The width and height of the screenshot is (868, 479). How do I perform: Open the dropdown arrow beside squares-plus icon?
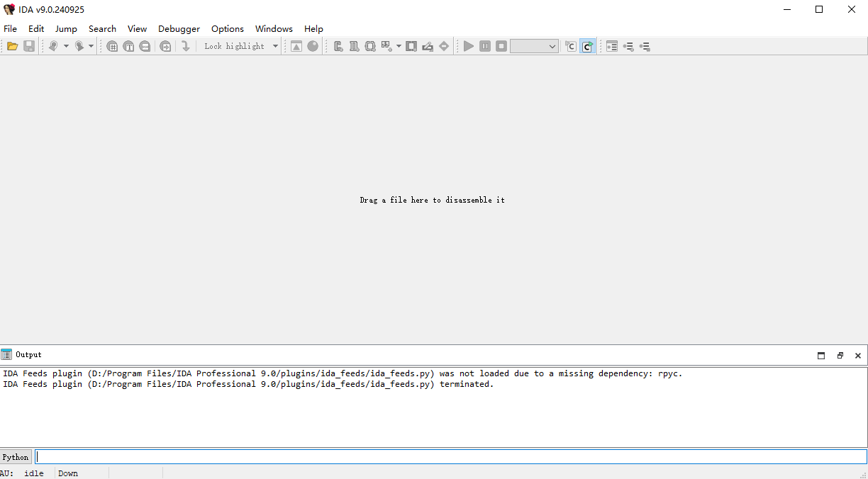[399, 46]
